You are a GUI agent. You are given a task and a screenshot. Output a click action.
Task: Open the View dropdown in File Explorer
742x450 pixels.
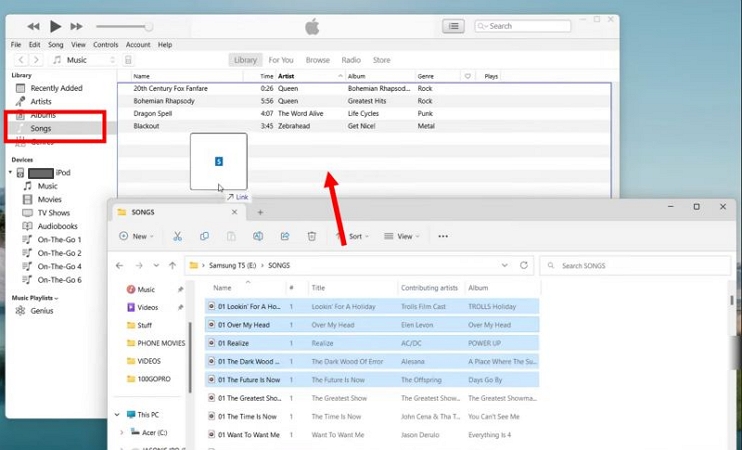tap(402, 236)
